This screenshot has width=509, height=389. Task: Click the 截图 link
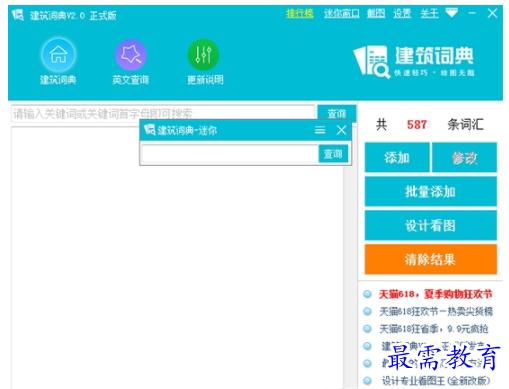[376, 14]
